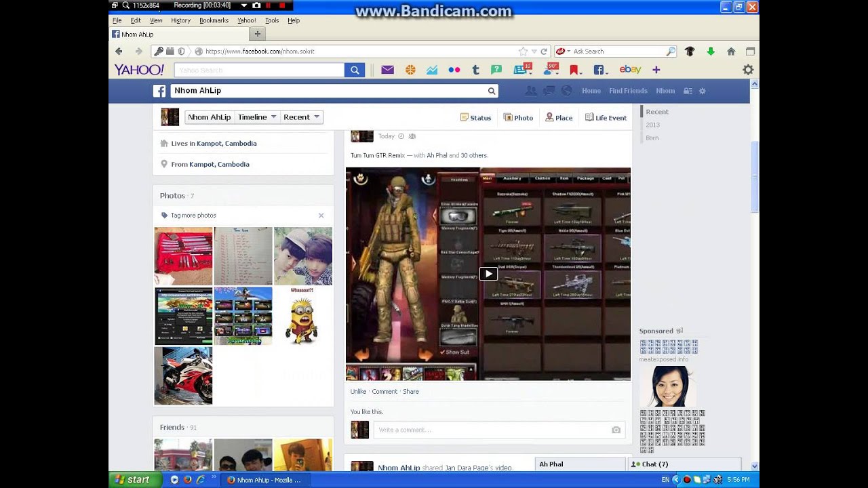Click the purple plus icon to add apps
Image resolution: width=868 pixels, height=488 pixels.
coord(656,70)
